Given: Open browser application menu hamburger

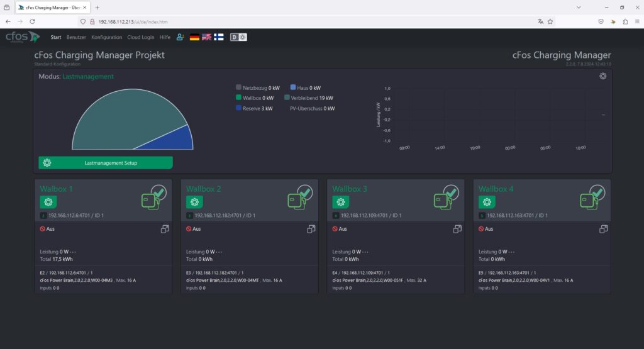Looking at the screenshot, I should pyautogui.click(x=637, y=22).
